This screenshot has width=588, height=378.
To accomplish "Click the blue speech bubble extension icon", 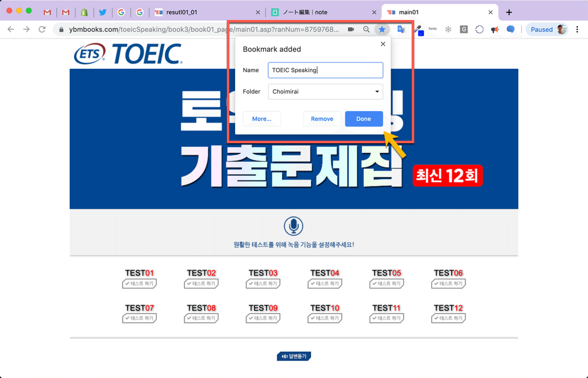I will (511, 29).
